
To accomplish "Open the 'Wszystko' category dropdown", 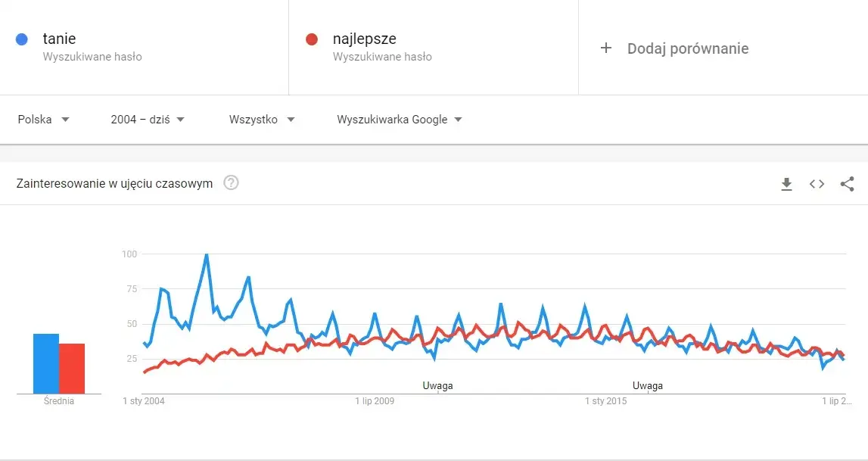I will (261, 119).
